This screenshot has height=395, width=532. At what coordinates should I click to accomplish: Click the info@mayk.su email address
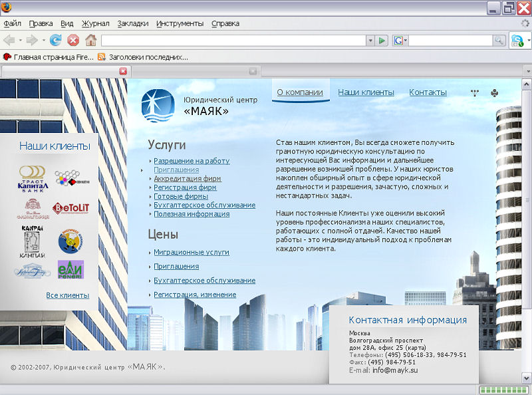tap(395, 370)
